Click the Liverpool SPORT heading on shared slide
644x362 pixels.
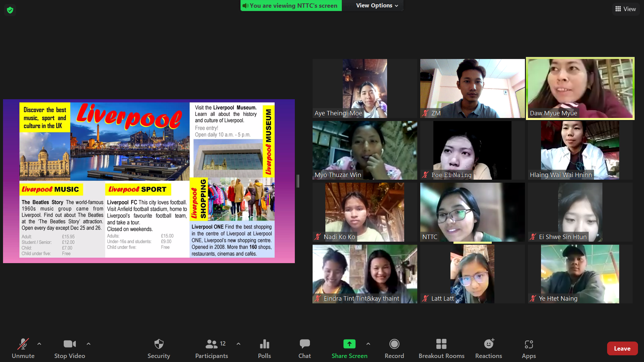coord(138,189)
